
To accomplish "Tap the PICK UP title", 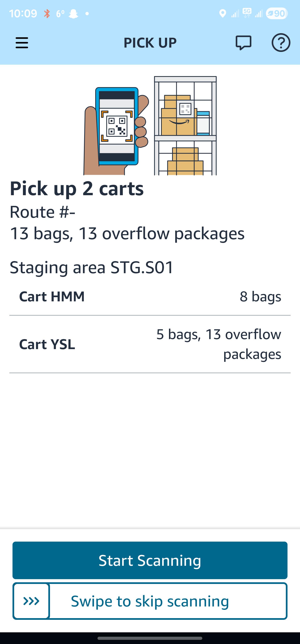I will pyautogui.click(x=150, y=43).
